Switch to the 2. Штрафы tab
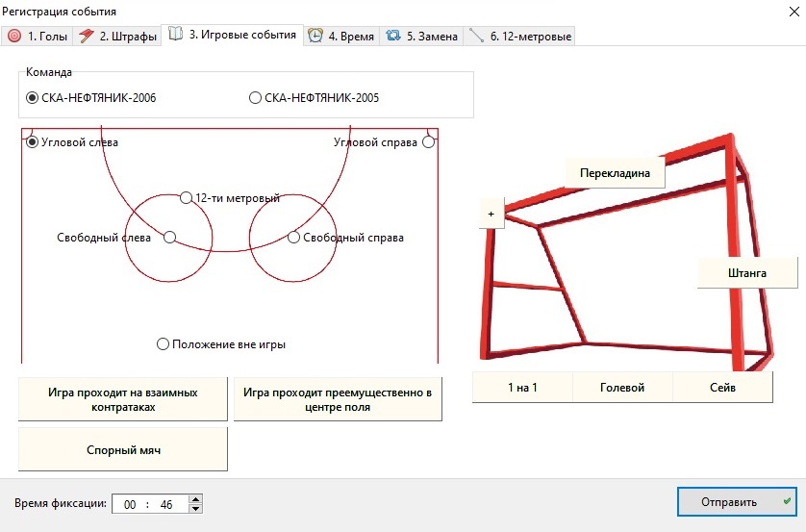 click(x=117, y=36)
